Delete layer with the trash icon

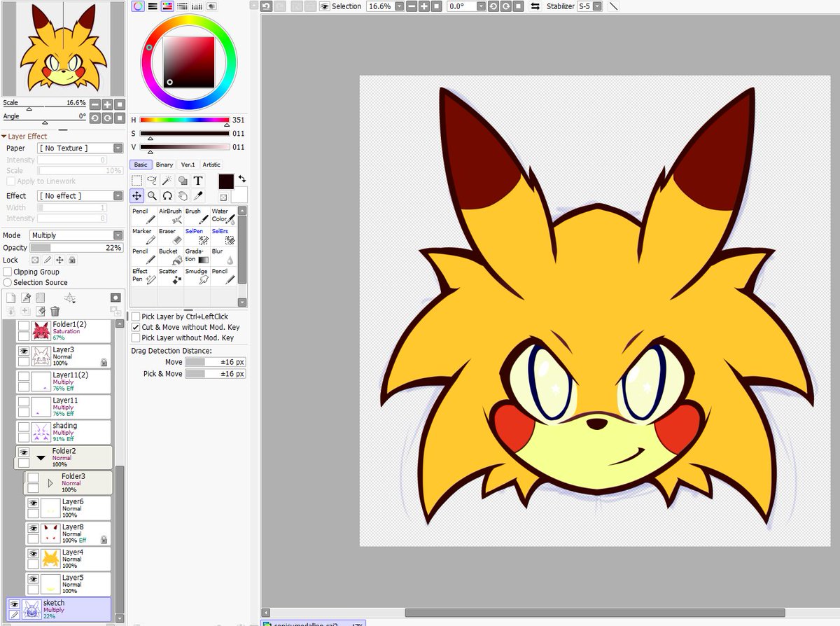(x=55, y=311)
